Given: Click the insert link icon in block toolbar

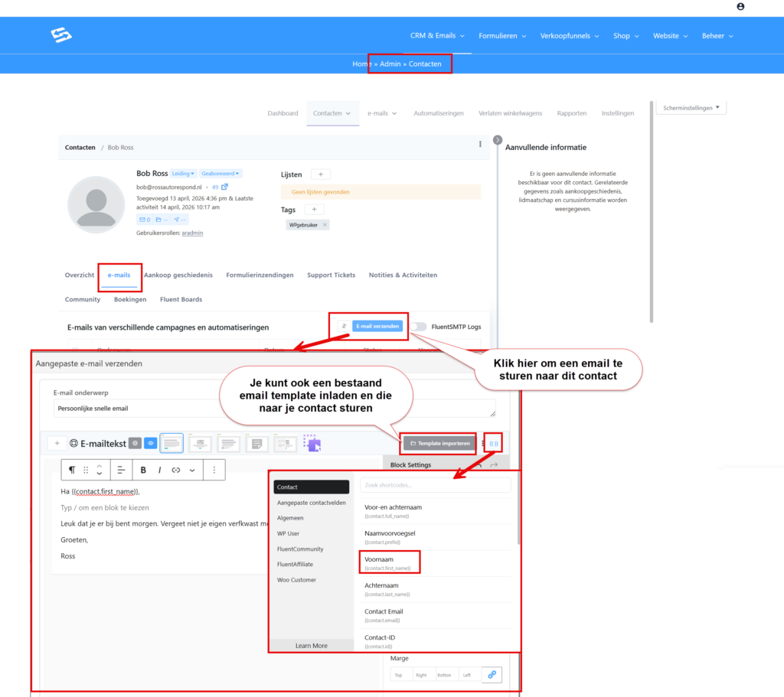Looking at the screenshot, I should point(175,470).
